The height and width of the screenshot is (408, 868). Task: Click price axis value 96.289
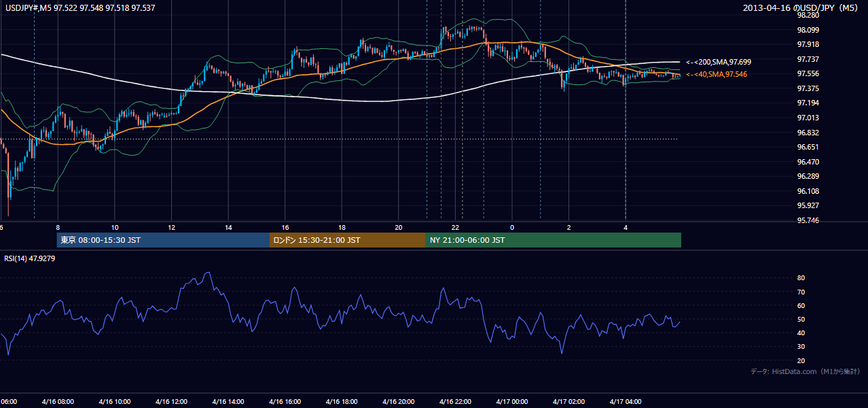pyautogui.click(x=808, y=176)
